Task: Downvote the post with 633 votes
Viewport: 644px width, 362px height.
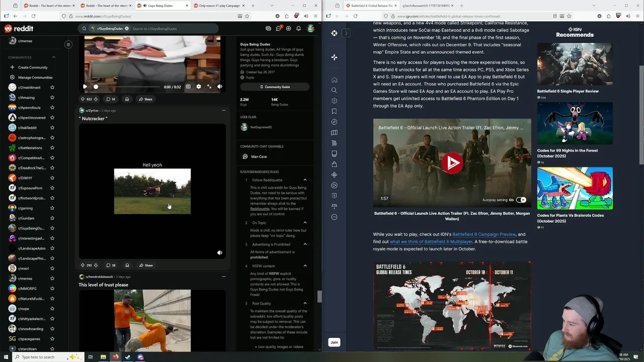Action: click(x=96, y=99)
